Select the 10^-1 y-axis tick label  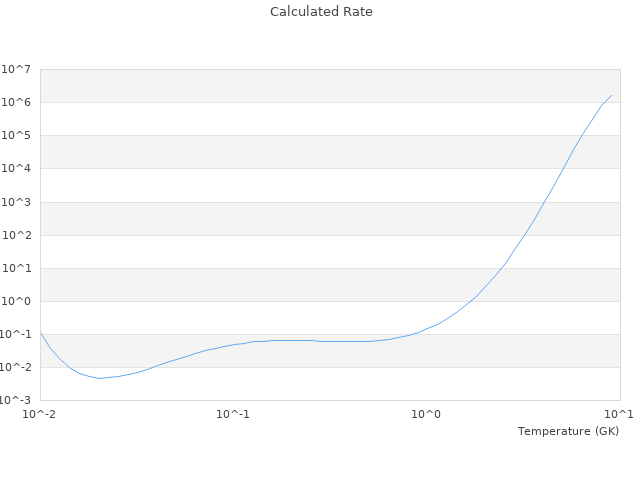[15, 334]
